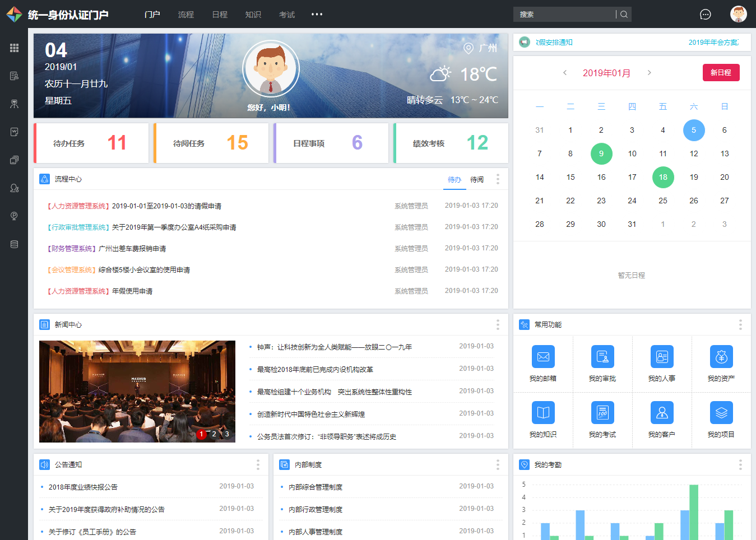
Task: Open 新闻中心 panel more options menu
Action: point(498,325)
